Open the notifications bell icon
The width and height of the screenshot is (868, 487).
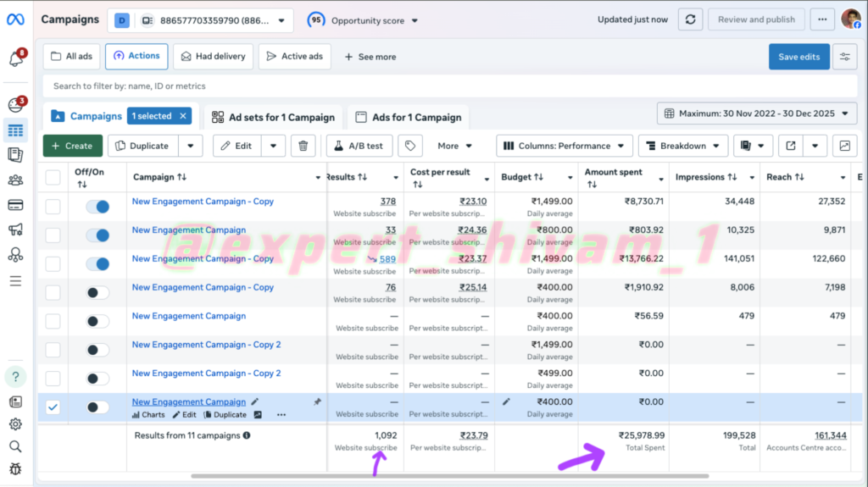[15, 58]
